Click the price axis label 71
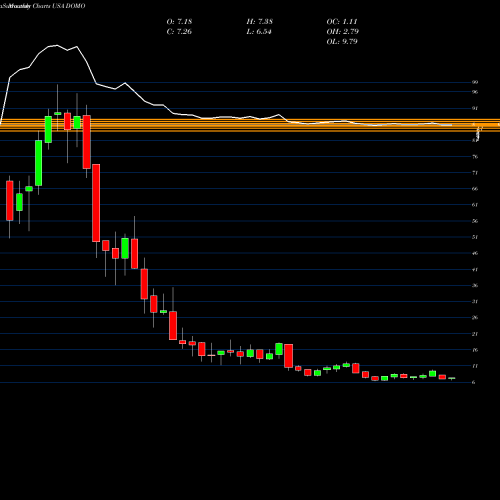 point(475,172)
